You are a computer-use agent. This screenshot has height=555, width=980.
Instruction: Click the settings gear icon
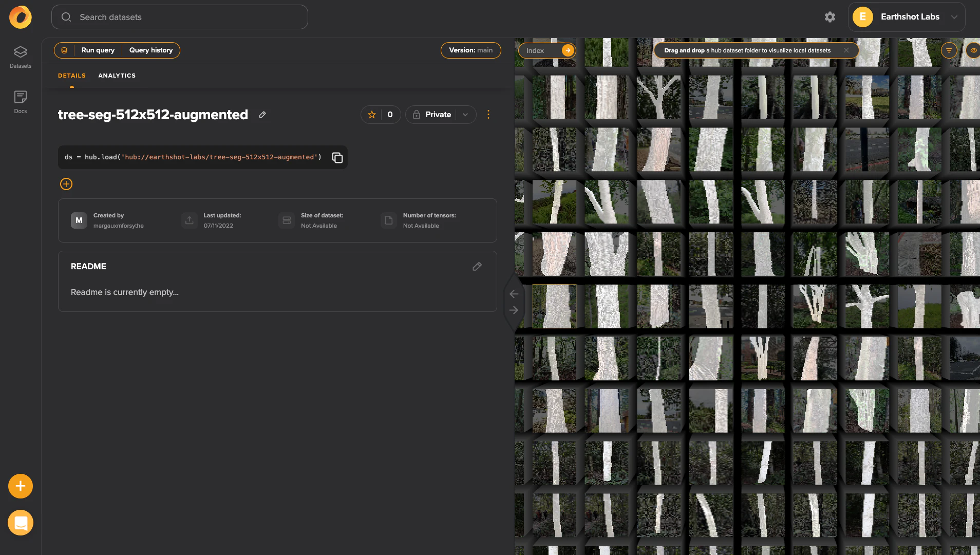830,17
